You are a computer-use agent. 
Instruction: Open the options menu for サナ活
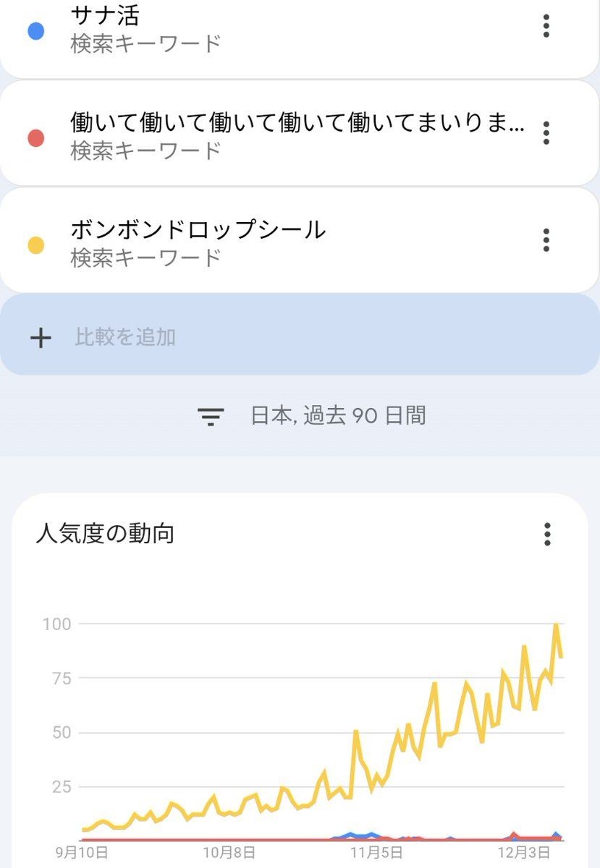click(546, 27)
